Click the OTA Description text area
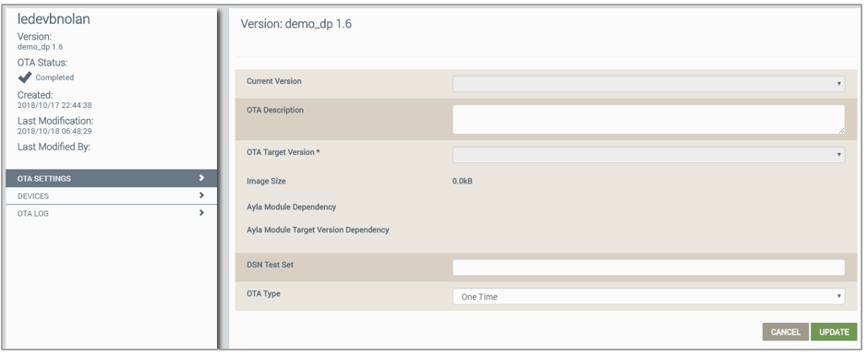 pos(648,119)
